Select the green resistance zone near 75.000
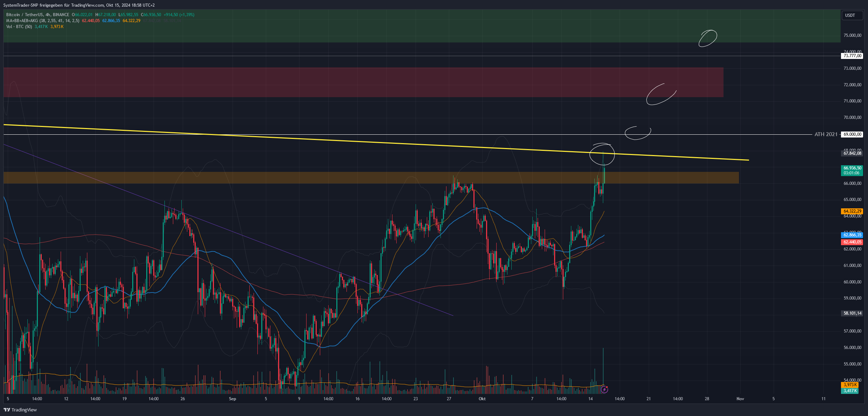This screenshot has height=416, width=868. pyautogui.click(x=422, y=26)
